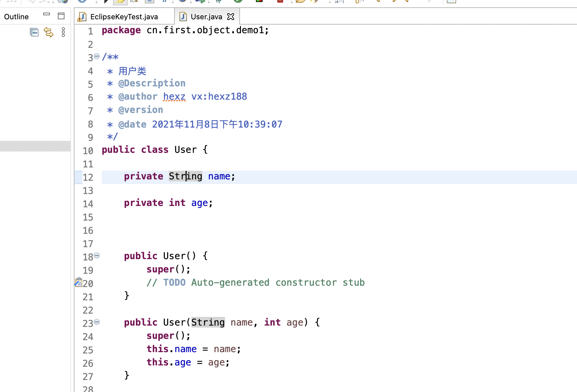577x392 pixels.
Task: Click the TODO task marker on line 20
Action: tap(78, 282)
